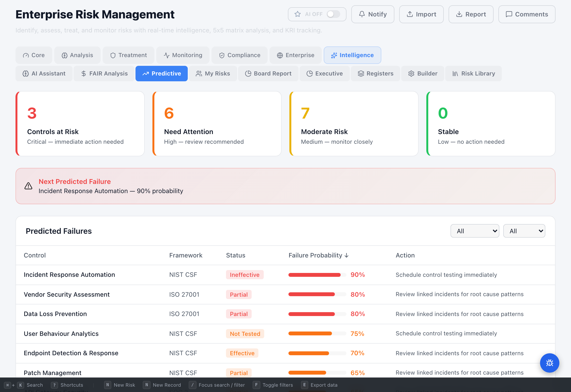Click the FAIR Analysis dollar icon
This screenshot has width=571, height=392.
pos(83,74)
